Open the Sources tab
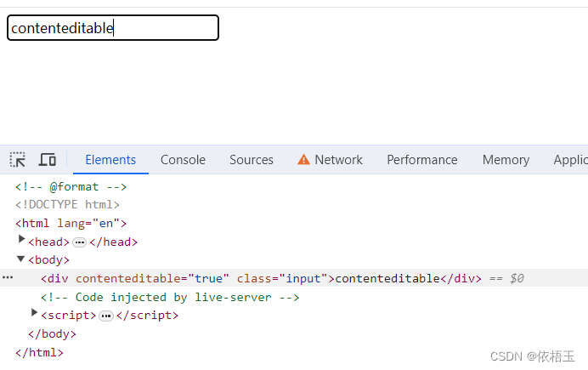This screenshot has height=370, width=588. [x=252, y=160]
